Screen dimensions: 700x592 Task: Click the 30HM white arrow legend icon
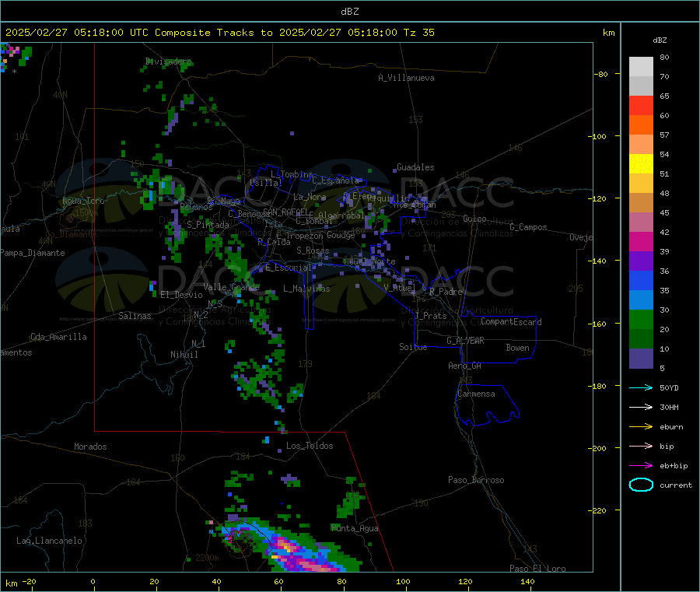tap(641, 407)
